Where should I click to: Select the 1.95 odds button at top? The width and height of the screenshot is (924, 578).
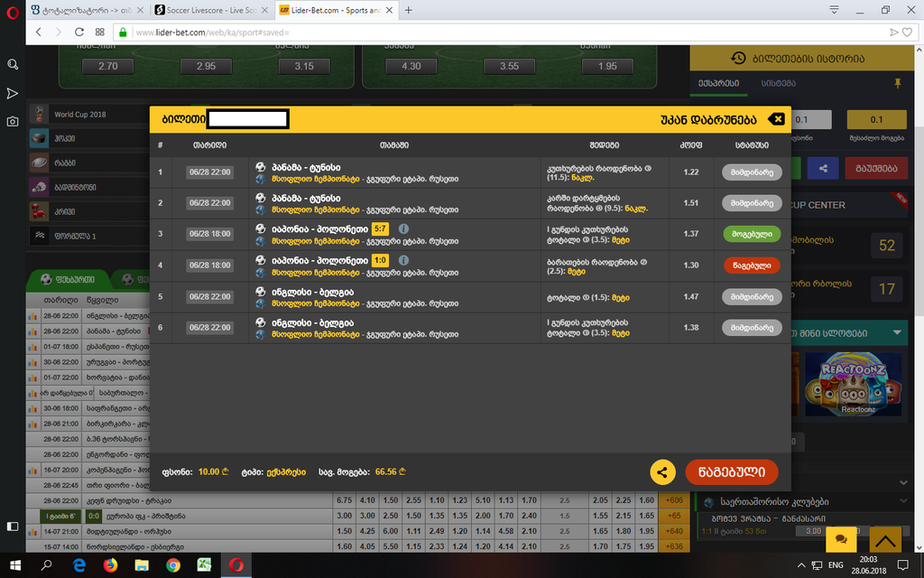(607, 66)
